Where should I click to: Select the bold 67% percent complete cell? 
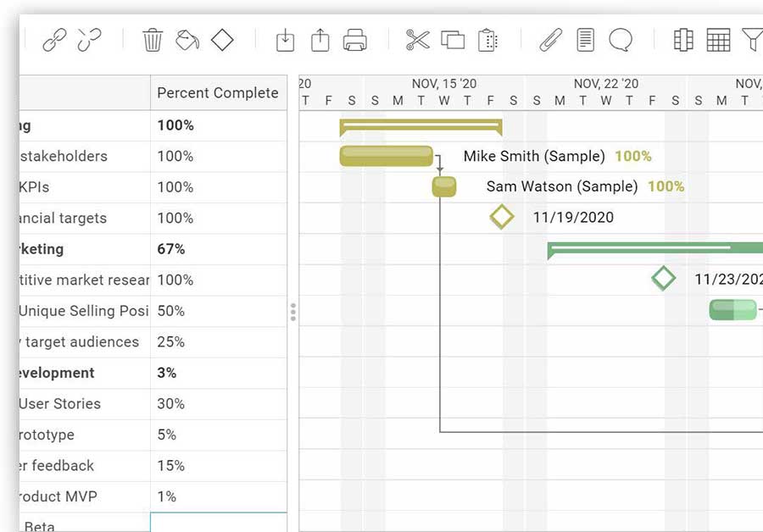tap(219, 249)
